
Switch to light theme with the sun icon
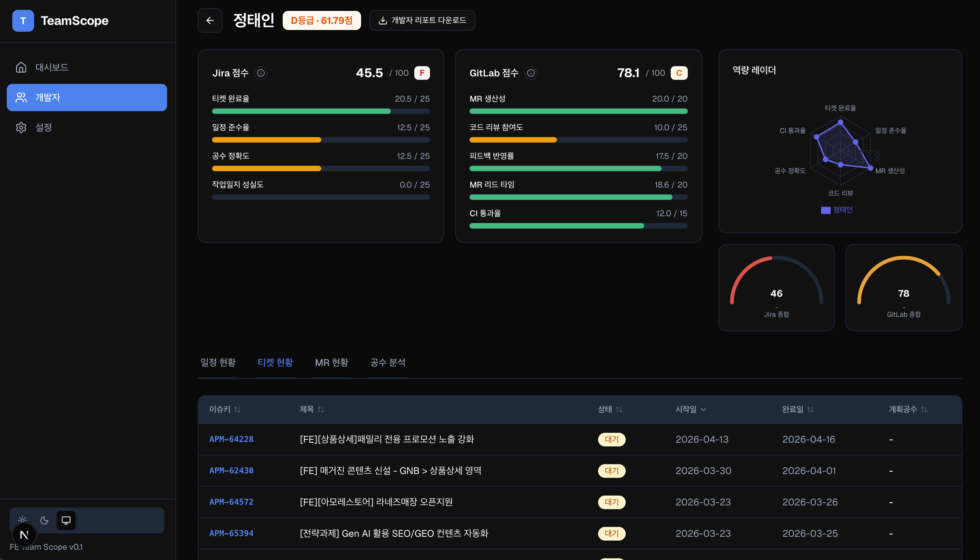(23, 520)
